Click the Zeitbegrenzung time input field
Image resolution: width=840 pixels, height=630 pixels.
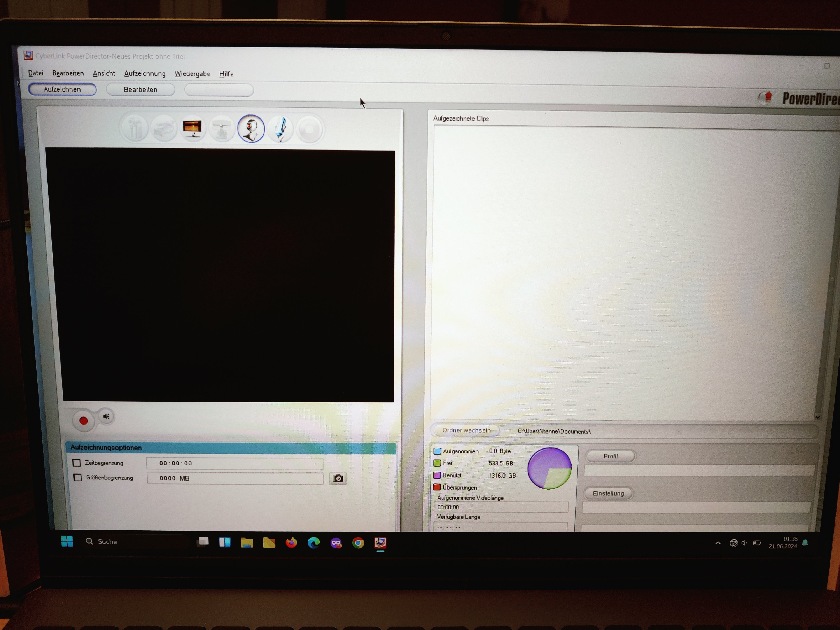(234, 463)
